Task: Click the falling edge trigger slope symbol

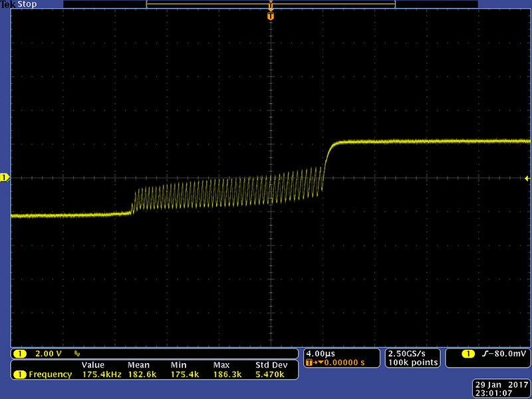Action: [482, 353]
